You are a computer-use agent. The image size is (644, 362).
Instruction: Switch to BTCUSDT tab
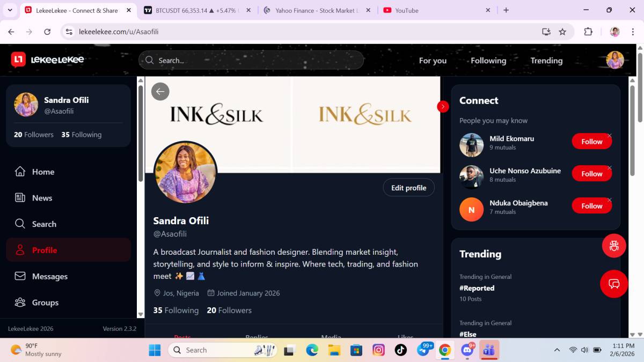pos(196,10)
